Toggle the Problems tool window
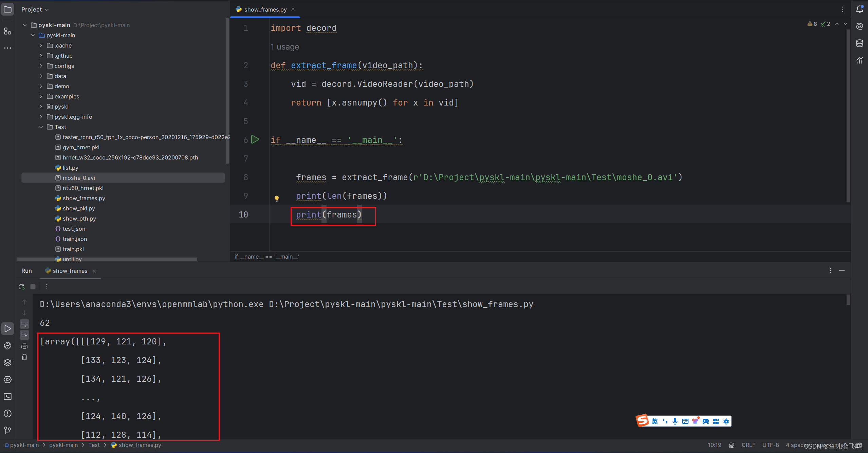Screen dimensions: 868x453 pos(7,413)
